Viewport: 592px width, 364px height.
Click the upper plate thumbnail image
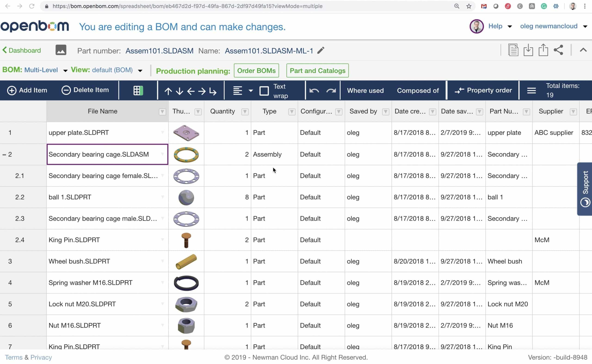point(186,133)
